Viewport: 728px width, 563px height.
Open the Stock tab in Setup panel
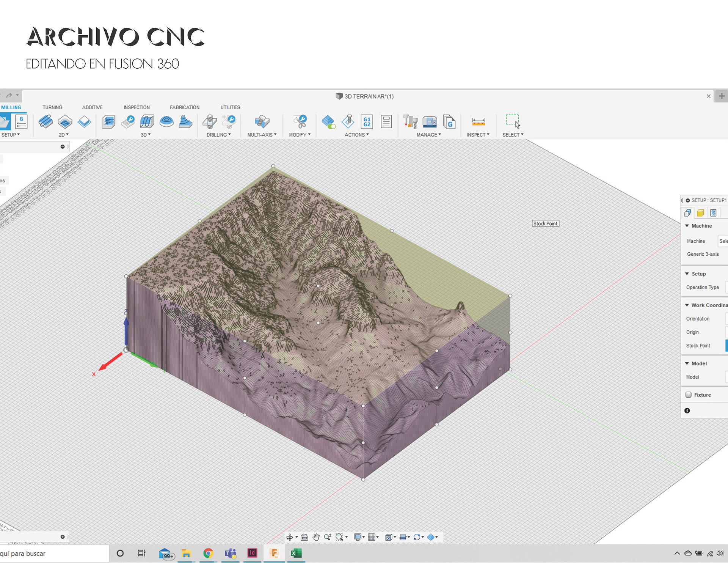[x=700, y=213]
